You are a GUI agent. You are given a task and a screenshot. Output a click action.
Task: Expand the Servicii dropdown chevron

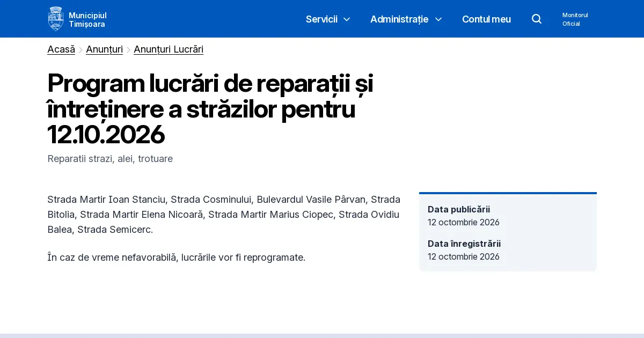347,19
